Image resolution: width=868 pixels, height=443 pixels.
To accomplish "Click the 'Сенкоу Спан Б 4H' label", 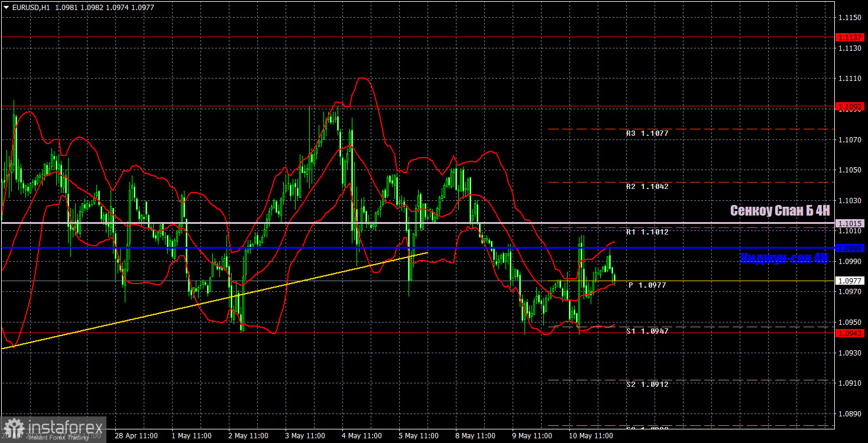I will click(x=780, y=210).
